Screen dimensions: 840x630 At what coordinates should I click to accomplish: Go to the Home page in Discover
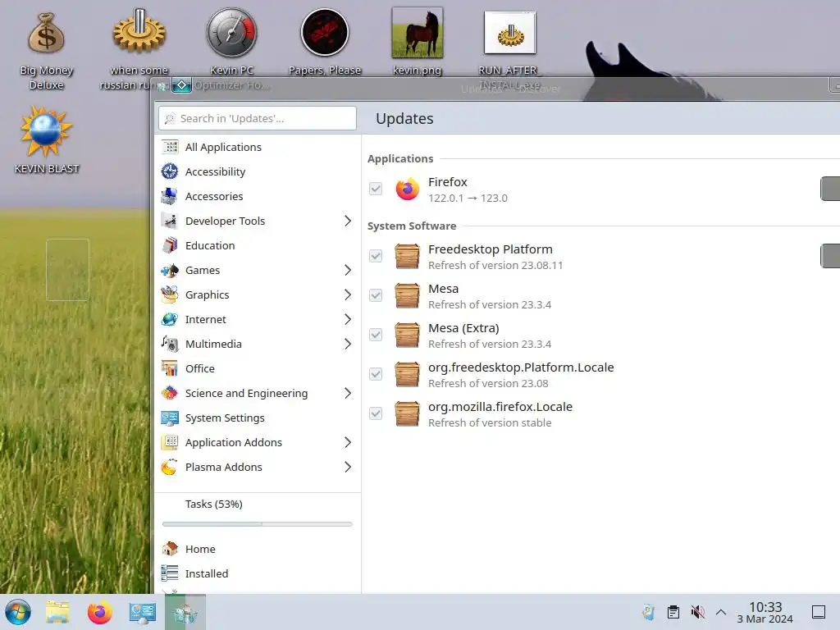[258, 549]
